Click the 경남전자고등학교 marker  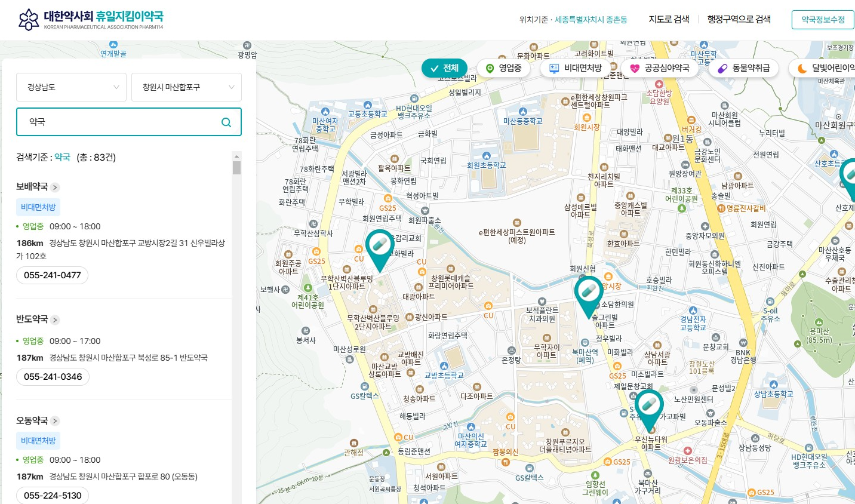693,311
